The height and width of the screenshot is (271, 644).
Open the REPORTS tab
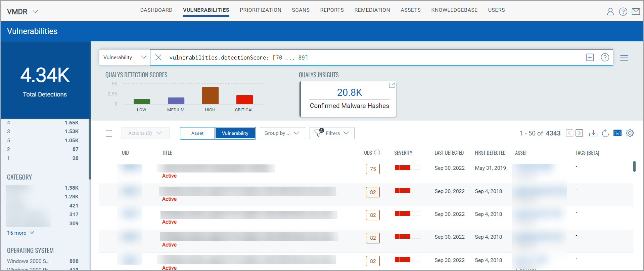[x=332, y=10]
